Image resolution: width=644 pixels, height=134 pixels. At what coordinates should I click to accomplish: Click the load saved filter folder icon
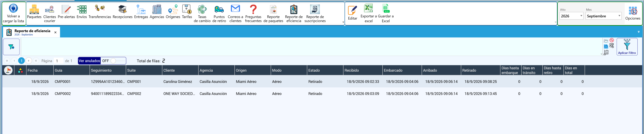(606, 41)
